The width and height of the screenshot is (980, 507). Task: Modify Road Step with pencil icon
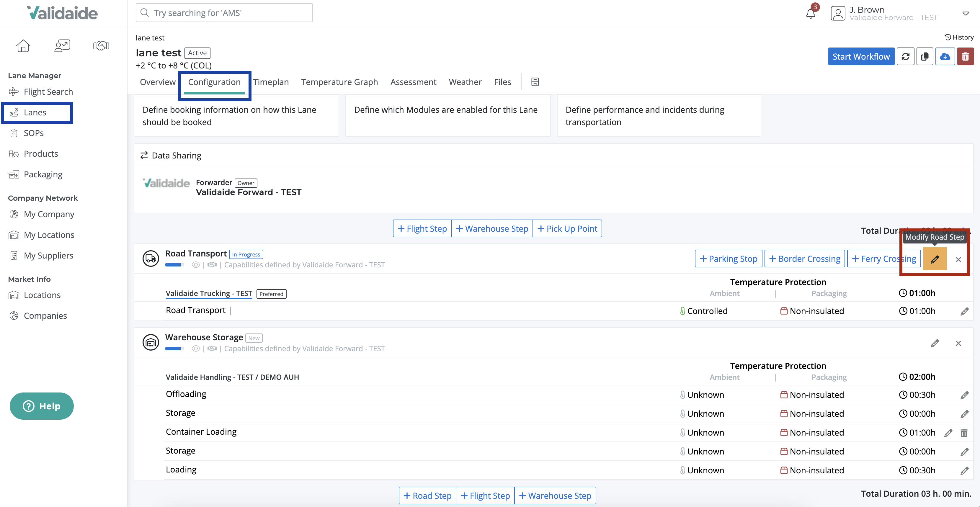point(934,259)
